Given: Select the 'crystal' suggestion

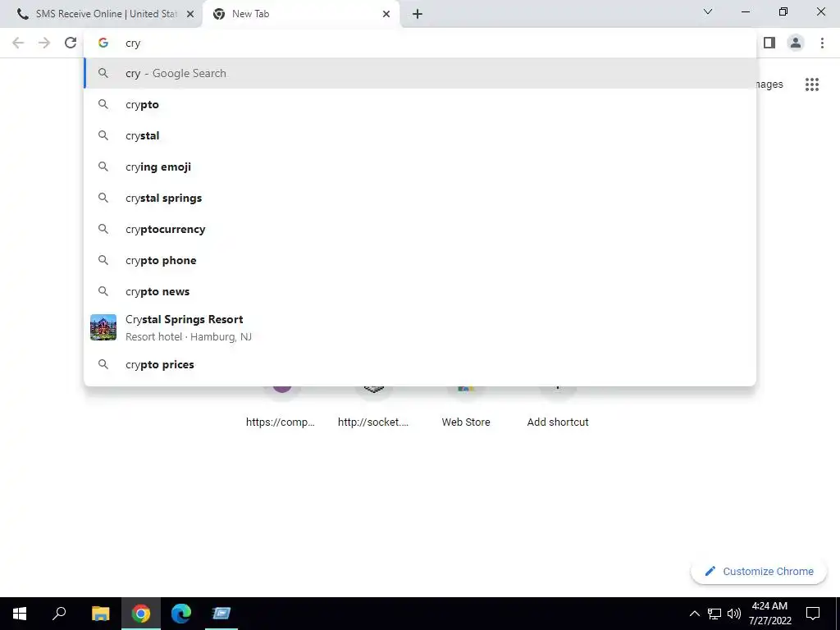Looking at the screenshot, I should tap(420, 135).
